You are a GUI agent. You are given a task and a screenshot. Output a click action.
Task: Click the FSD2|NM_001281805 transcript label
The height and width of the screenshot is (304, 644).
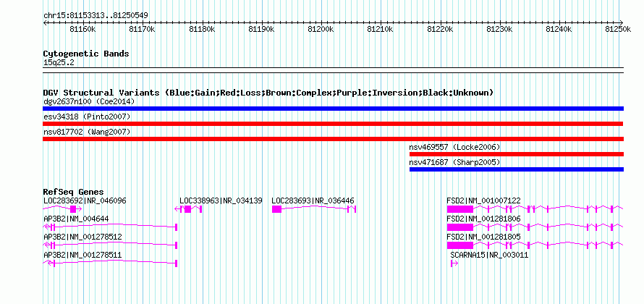[484, 237]
